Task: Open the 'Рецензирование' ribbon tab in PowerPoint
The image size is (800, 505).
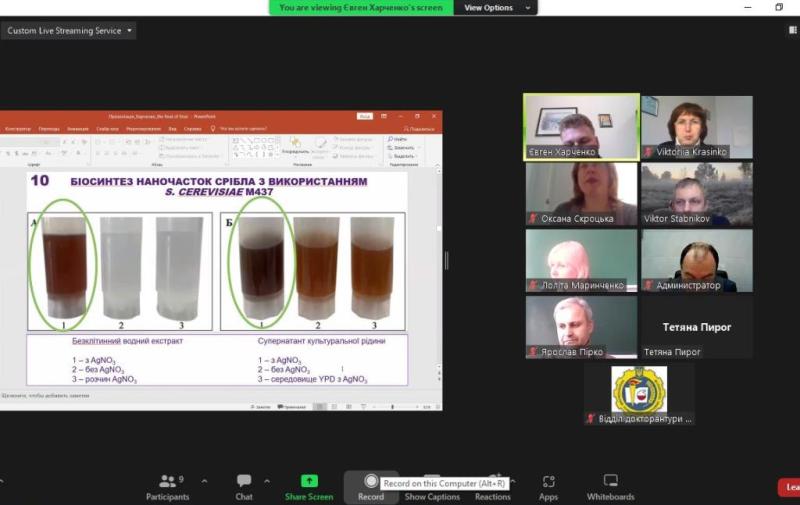Action: pos(143,129)
